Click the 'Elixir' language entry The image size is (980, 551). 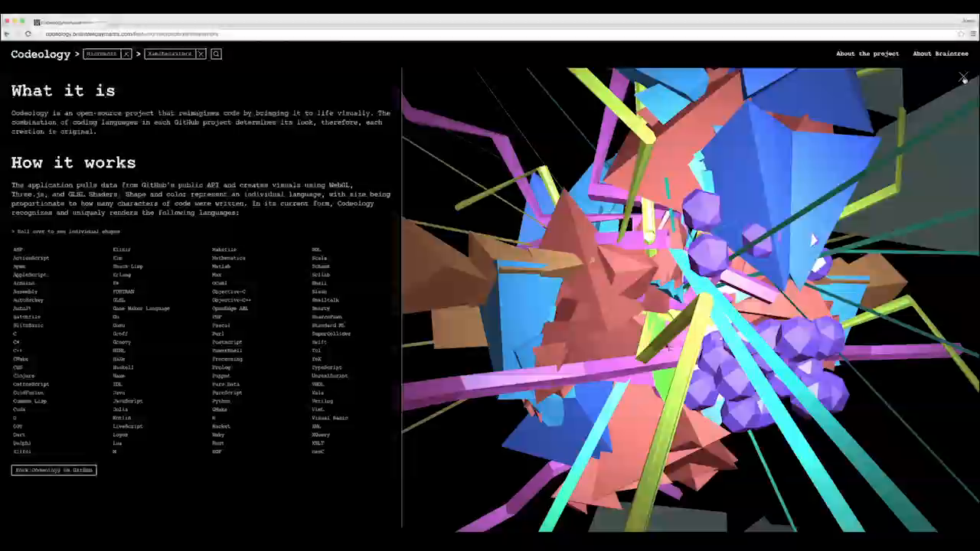122,249
